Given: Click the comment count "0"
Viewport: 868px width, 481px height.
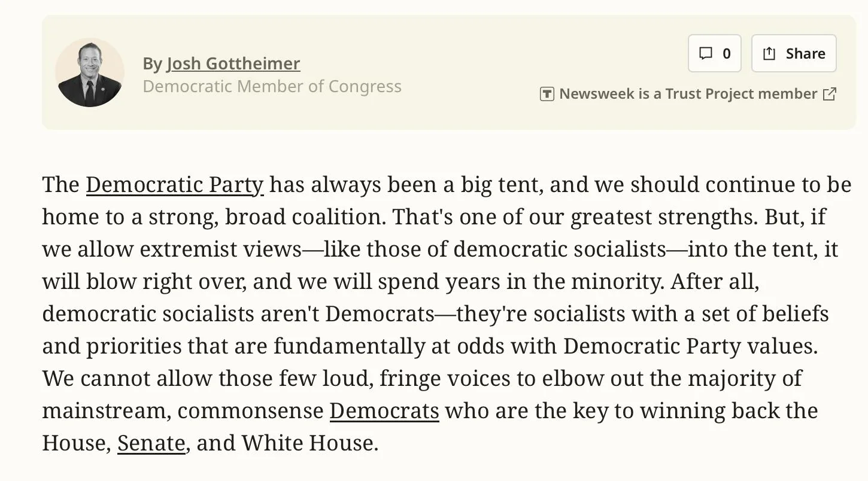Looking at the screenshot, I should pos(726,54).
